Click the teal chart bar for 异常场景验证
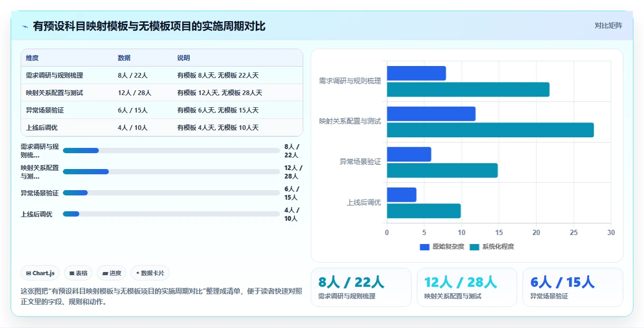Viewport: 644px width, 328px height. [442, 170]
